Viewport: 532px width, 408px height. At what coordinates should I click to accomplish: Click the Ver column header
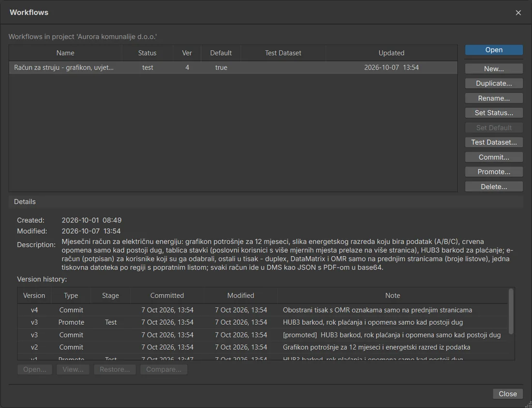click(187, 53)
